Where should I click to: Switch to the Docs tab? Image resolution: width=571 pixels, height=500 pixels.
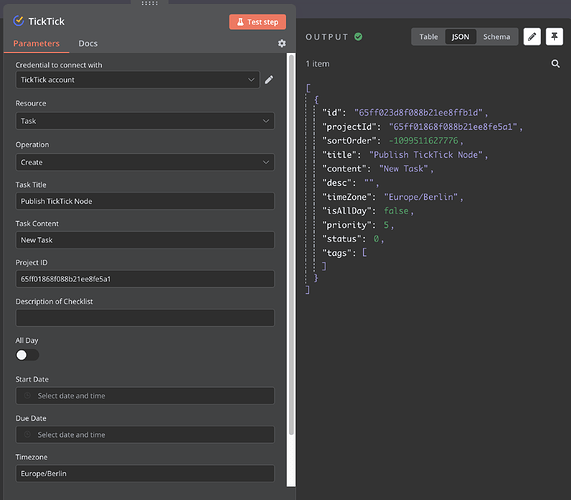[x=88, y=43]
